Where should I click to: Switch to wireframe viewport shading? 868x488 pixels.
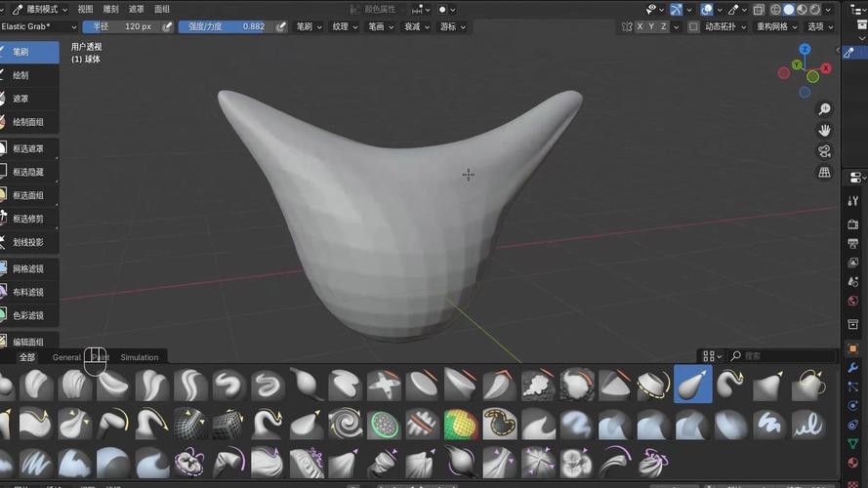coord(775,10)
